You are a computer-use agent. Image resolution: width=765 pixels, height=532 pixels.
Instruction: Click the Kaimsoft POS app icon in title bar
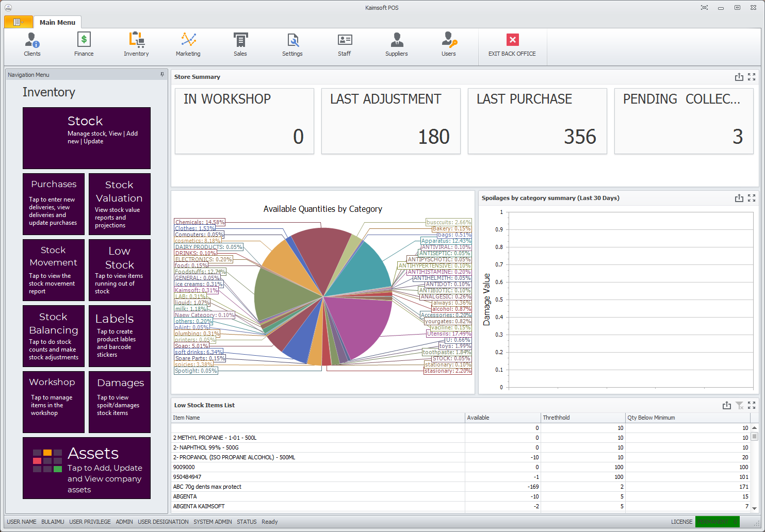[8, 8]
